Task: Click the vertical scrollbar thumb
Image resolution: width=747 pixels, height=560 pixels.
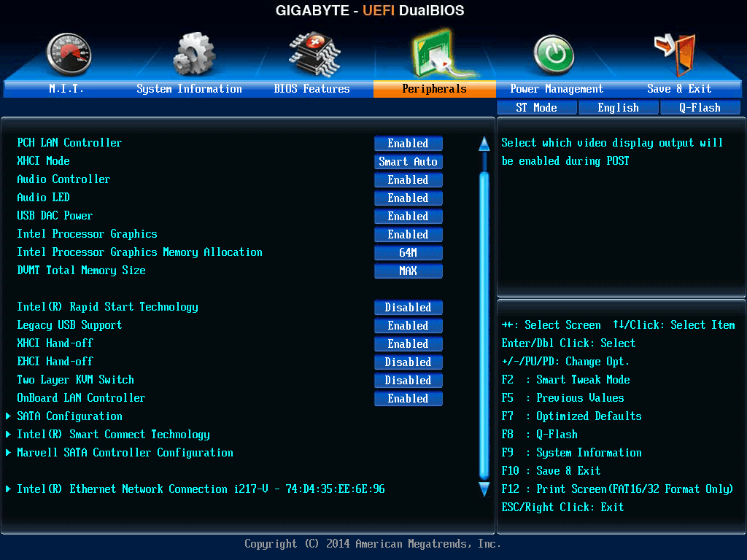Action: coord(484,325)
